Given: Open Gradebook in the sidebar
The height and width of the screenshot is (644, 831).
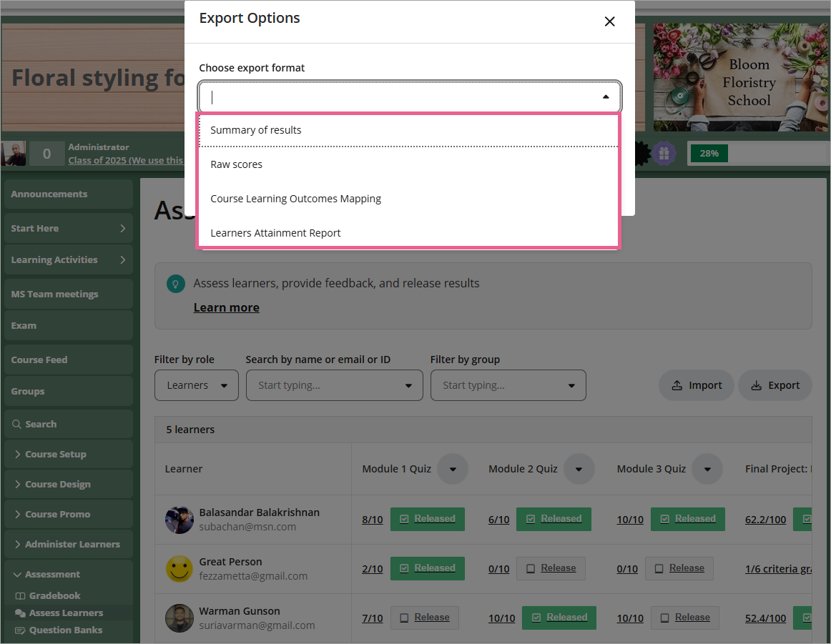Looking at the screenshot, I should (x=54, y=595).
